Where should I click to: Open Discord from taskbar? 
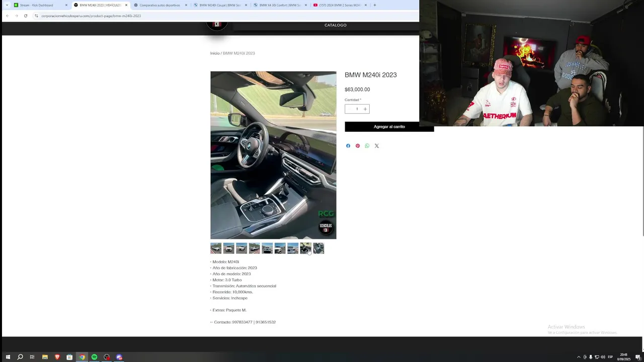pos(119,357)
